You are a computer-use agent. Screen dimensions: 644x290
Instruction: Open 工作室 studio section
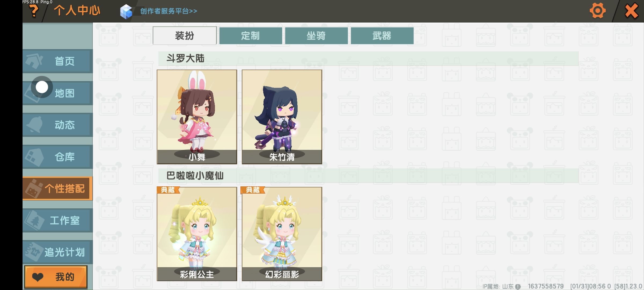pos(58,220)
